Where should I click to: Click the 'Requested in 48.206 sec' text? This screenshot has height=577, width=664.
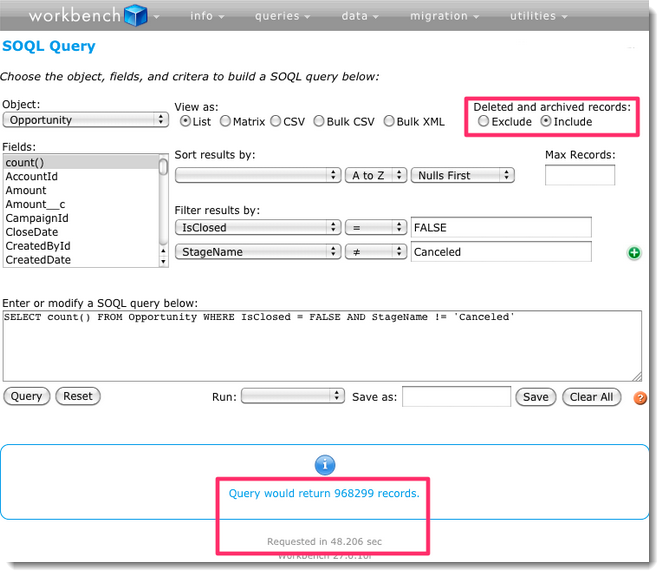(324, 541)
